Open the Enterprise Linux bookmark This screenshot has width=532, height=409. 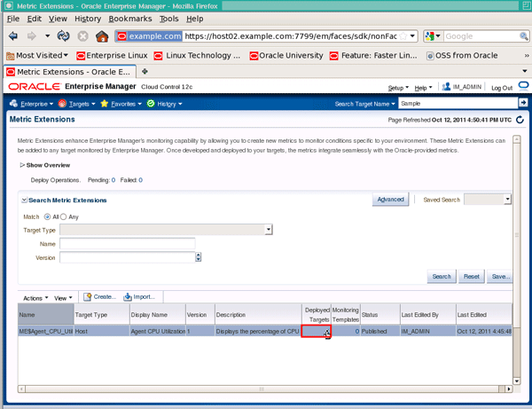[112, 55]
